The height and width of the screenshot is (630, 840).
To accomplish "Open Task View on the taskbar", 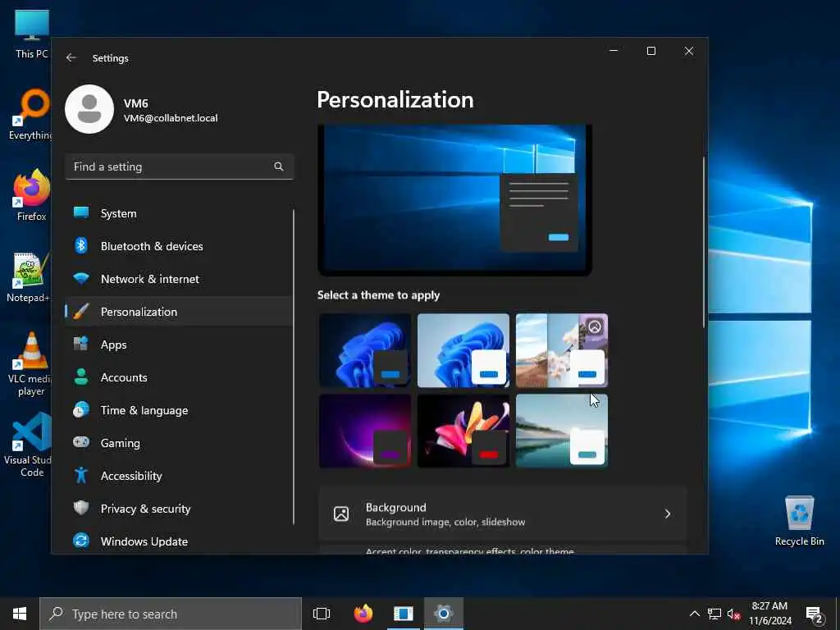I will tap(322, 614).
